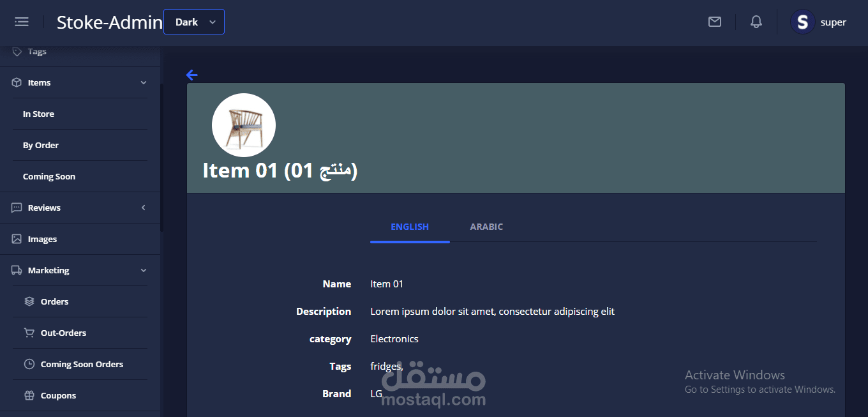Open the Dark theme dropdown
868x417 pixels.
tap(194, 22)
